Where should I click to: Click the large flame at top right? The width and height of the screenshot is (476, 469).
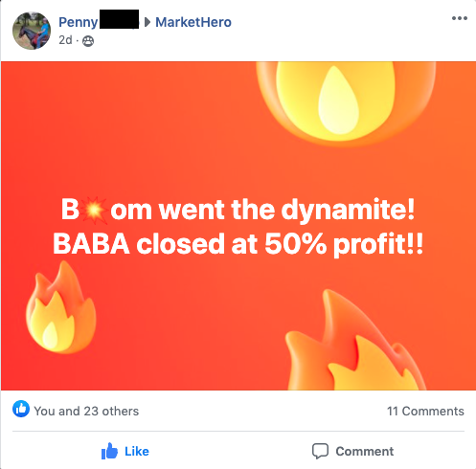tap(346, 103)
